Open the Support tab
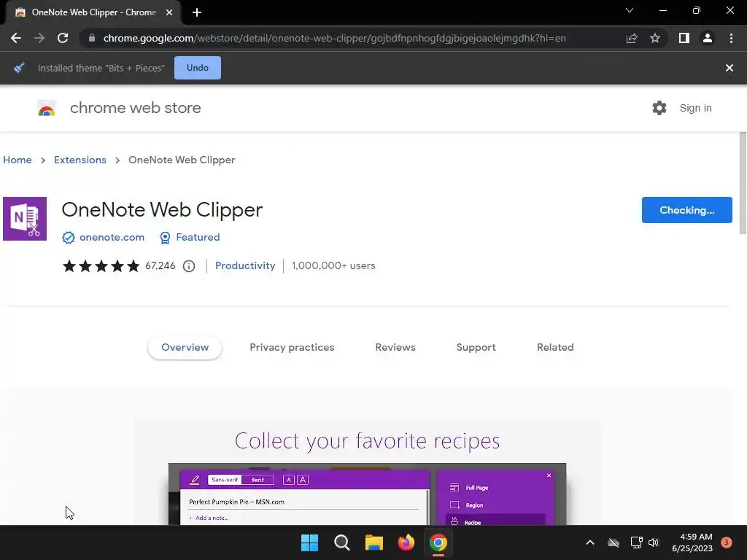Image resolution: width=747 pixels, height=560 pixels. click(x=476, y=348)
